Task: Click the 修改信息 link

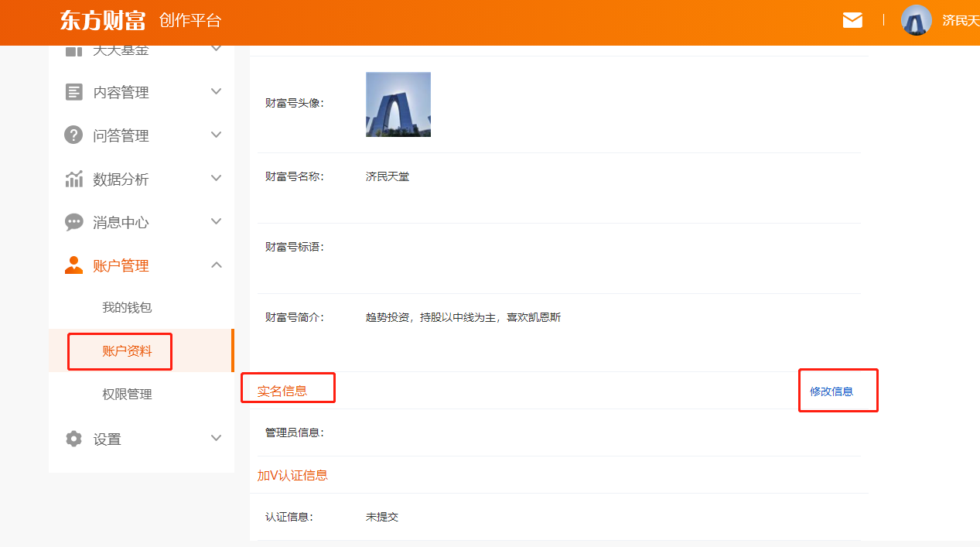Action: point(831,391)
